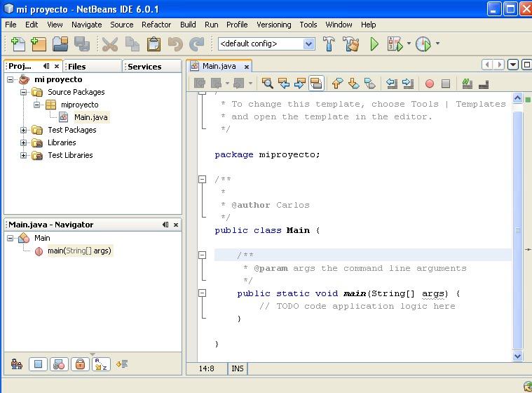Image resolution: width=532 pixels, height=393 pixels.
Task: Toggle Sort by Source in Navigator
Action: (x=122, y=364)
